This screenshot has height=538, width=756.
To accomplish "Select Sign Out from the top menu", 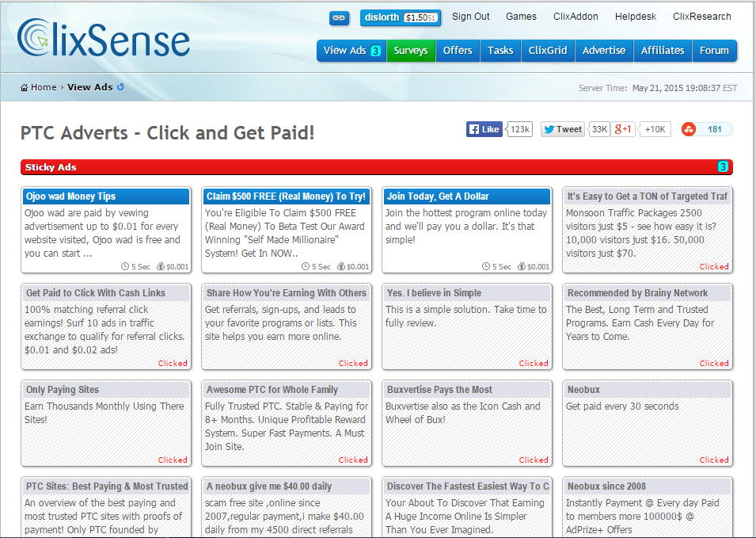I will pyautogui.click(x=471, y=16).
